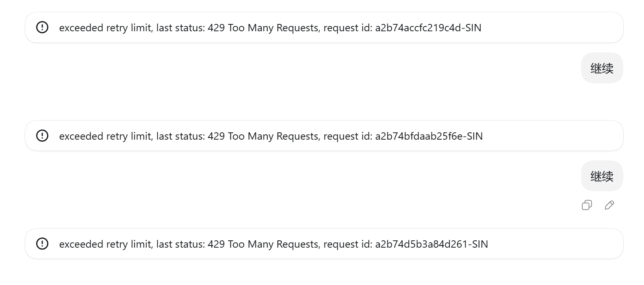Screen dimensions: 644x285
Task: Select the second 继续 message bubble
Action: coord(602,176)
